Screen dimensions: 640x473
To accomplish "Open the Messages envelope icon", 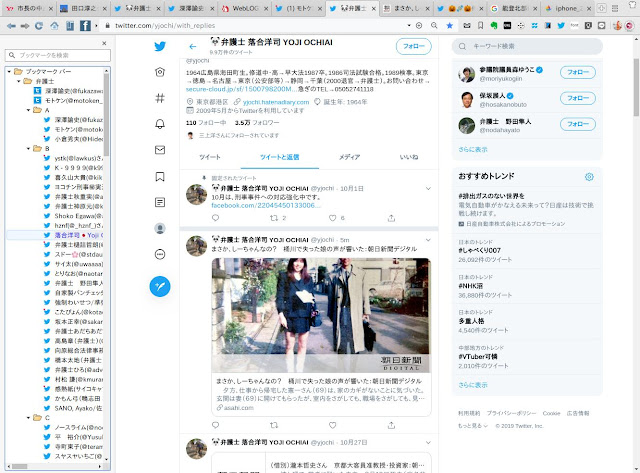I will pyautogui.click(x=160, y=150).
